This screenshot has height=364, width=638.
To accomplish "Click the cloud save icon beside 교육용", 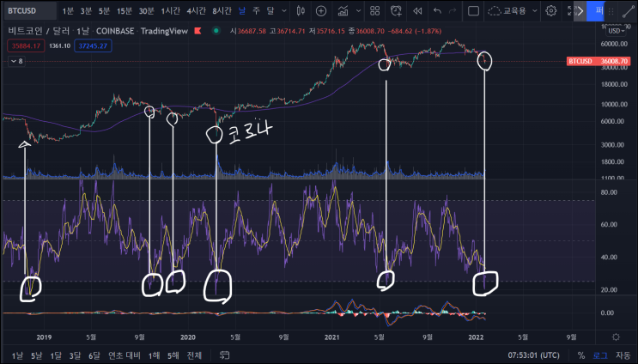I will point(494,11).
